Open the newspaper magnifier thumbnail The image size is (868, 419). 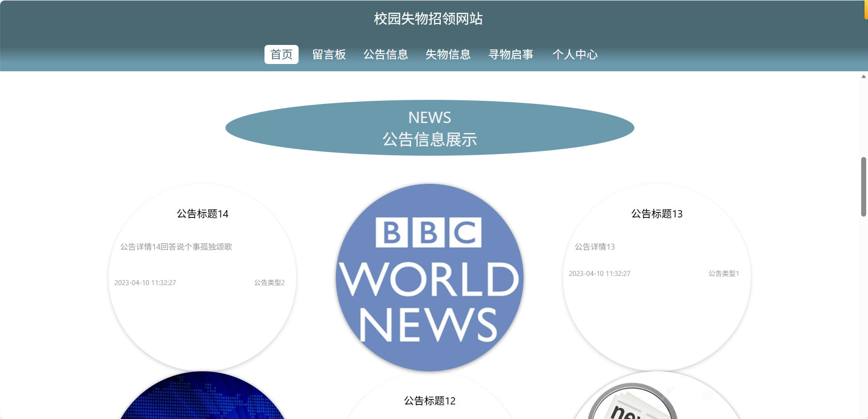[657, 395]
